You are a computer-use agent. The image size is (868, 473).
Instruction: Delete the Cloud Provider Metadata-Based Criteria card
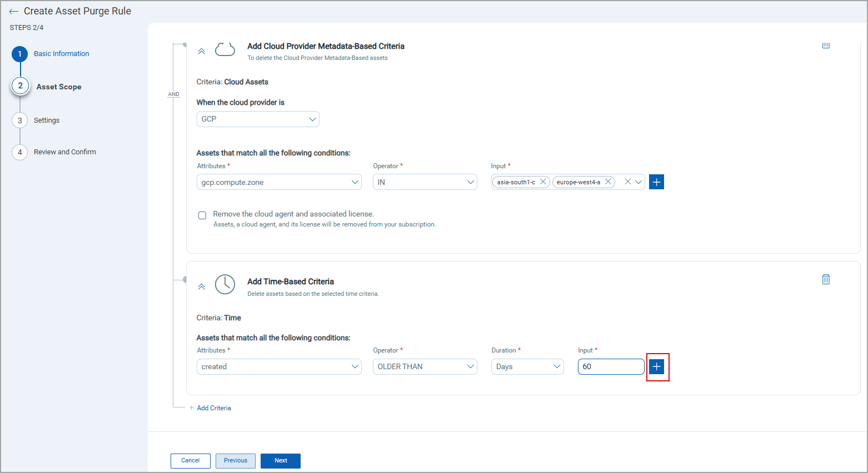pos(826,45)
